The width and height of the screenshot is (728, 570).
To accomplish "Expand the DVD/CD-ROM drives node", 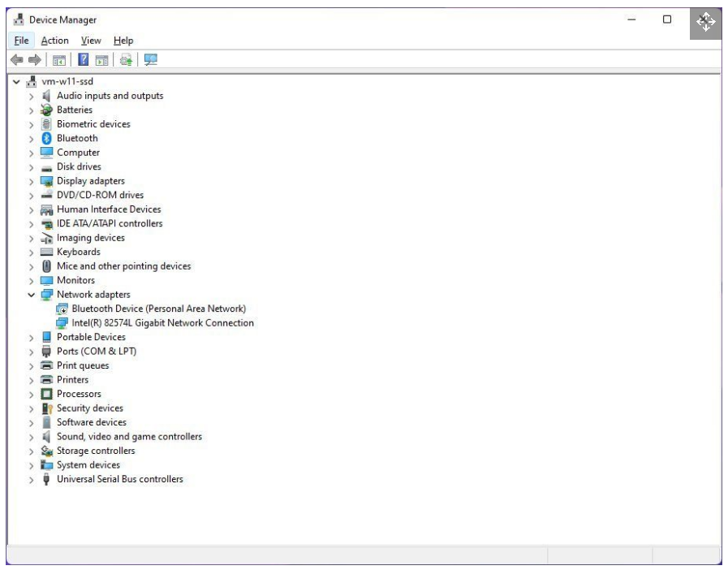I will tap(31, 195).
